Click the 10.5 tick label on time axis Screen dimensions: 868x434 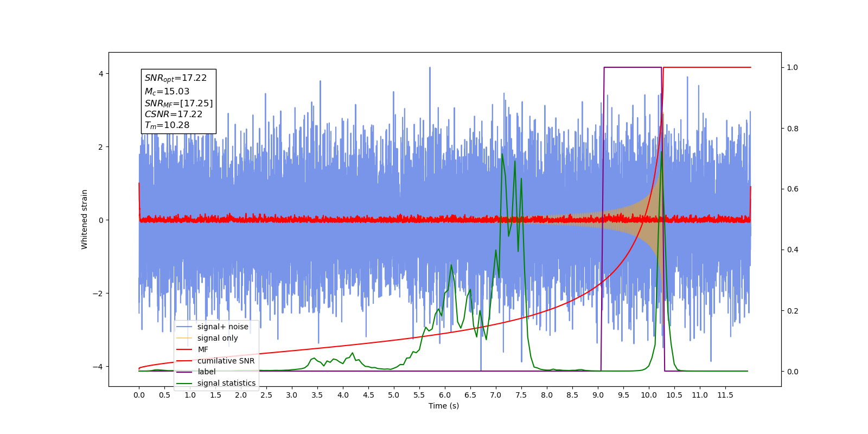click(x=674, y=395)
